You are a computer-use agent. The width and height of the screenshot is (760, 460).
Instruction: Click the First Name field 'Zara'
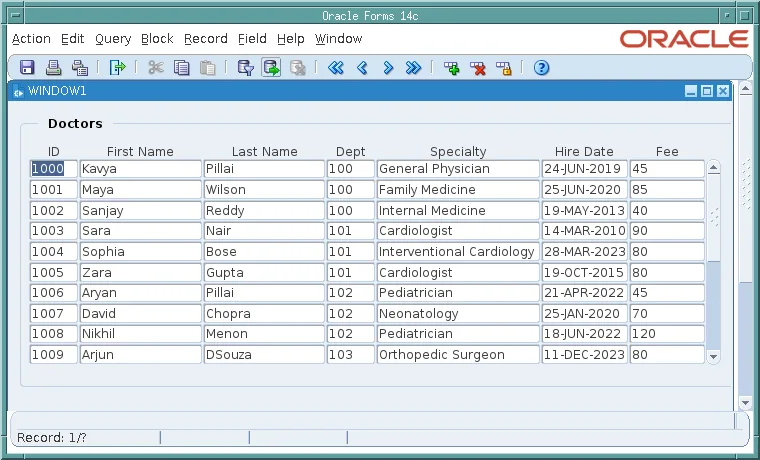pos(141,272)
